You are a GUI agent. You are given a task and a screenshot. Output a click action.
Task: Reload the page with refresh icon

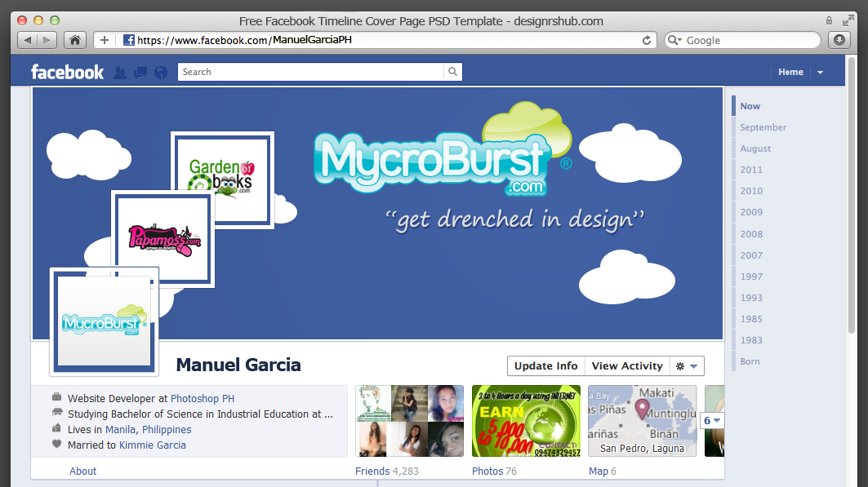(x=648, y=40)
